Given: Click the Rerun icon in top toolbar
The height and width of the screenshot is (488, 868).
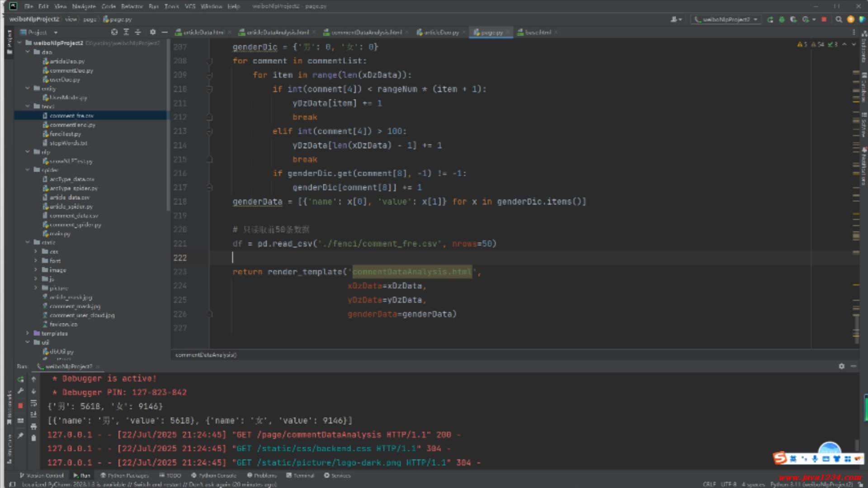Looking at the screenshot, I should click(x=770, y=19).
